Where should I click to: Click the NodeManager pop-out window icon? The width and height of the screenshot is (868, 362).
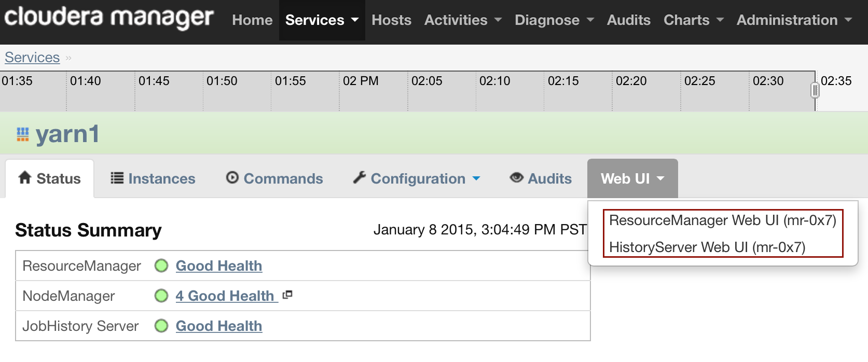click(287, 295)
